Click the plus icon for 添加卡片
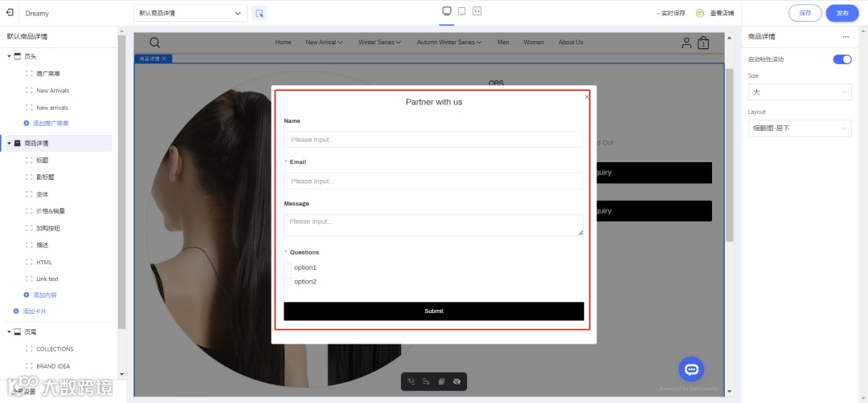This screenshot has height=403, width=868. [x=16, y=311]
